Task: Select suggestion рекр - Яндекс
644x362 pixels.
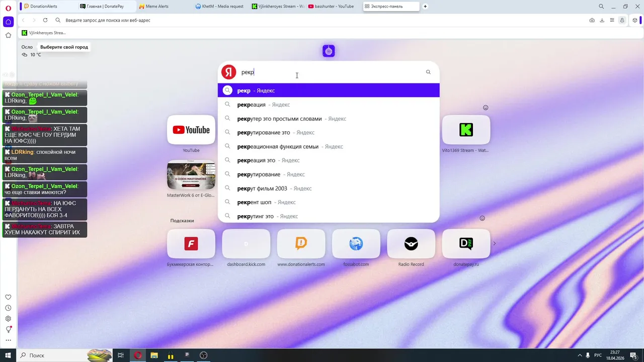Action: pyautogui.click(x=329, y=90)
